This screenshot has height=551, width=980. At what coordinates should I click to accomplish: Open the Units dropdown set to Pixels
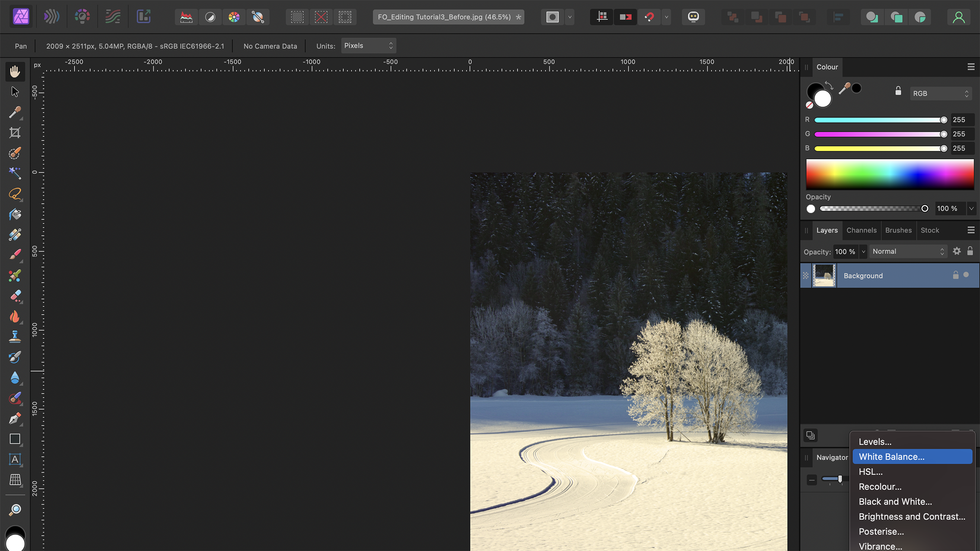tap(368, 45)
